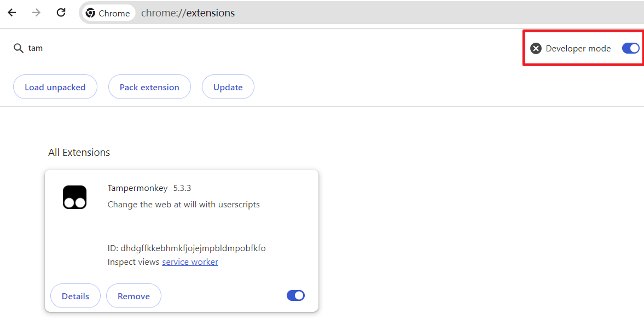The height and width of the screenshot is (331, 644).
Task: Click the extensions search input field
Action: [x=34, y=48]
